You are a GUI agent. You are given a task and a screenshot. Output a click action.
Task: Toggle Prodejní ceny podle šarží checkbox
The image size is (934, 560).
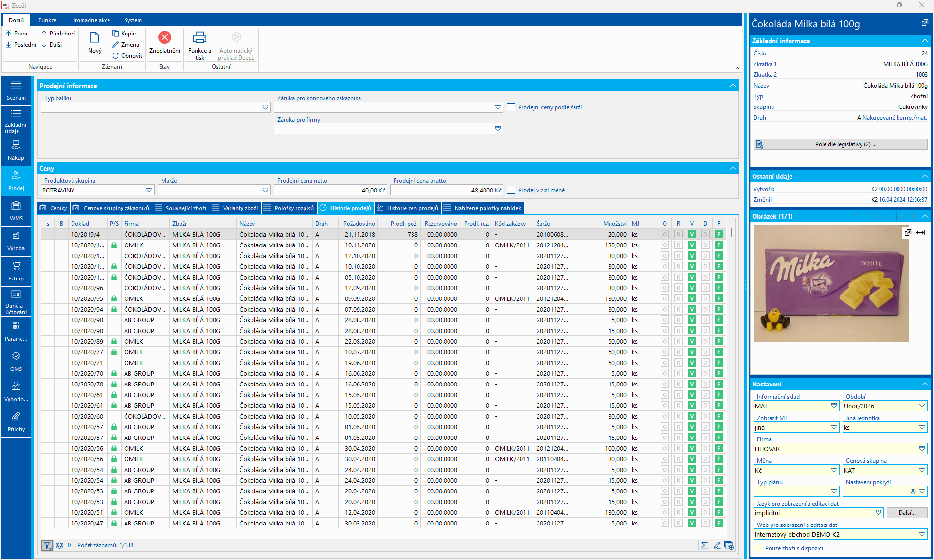click(x=511, y=107)
